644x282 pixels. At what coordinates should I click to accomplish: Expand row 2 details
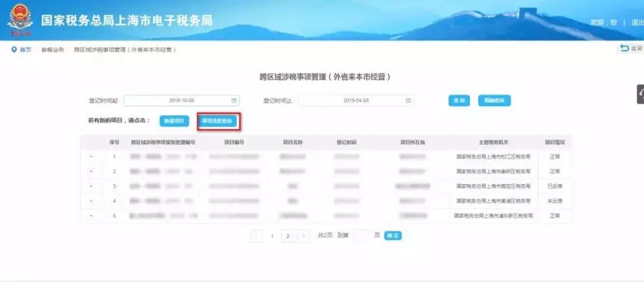91,171
